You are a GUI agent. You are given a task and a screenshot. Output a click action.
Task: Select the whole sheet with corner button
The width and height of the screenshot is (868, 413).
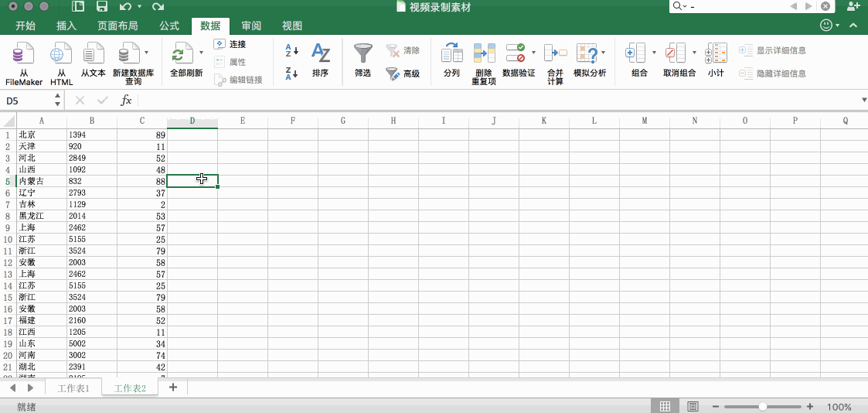[9, 121]
